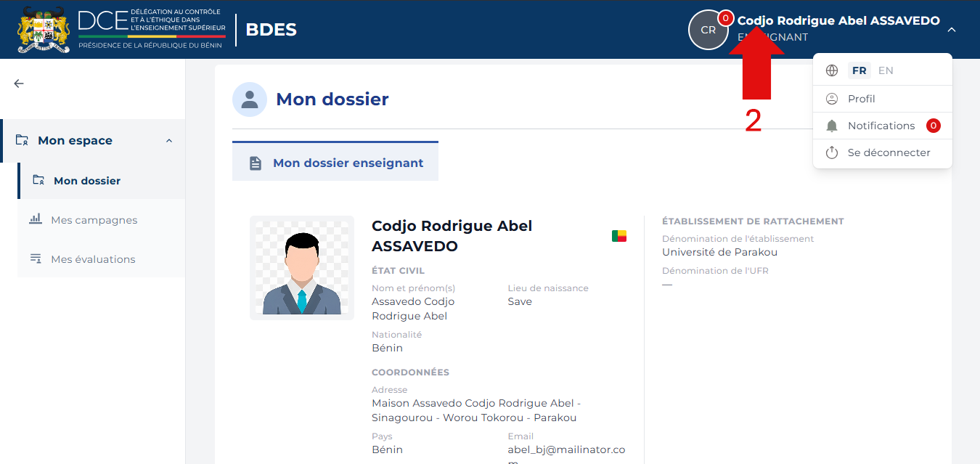Click the ÉTABLISSEMENT DE RATTACHEMENT heading
This screenshot has width=980, height=464.
click(x=753, y=221)
